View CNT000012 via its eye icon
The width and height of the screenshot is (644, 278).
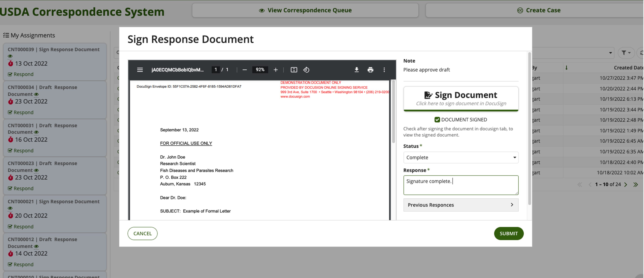(36, 247)
